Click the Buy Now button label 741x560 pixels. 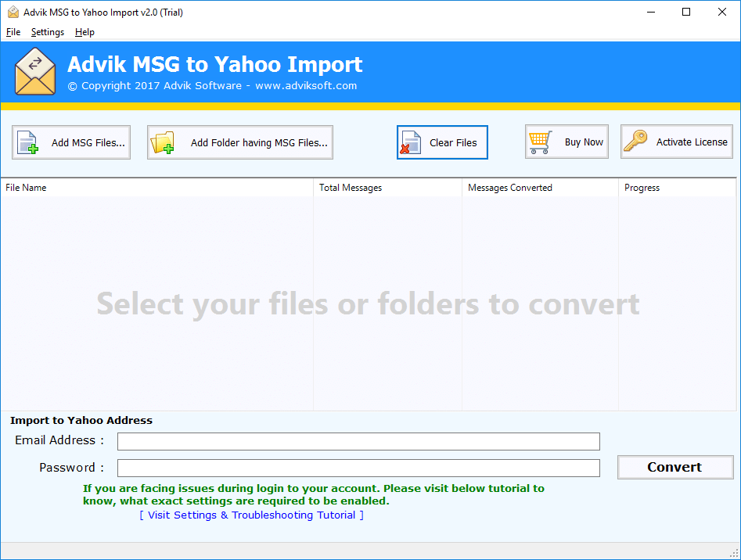[x=584, y=142]
